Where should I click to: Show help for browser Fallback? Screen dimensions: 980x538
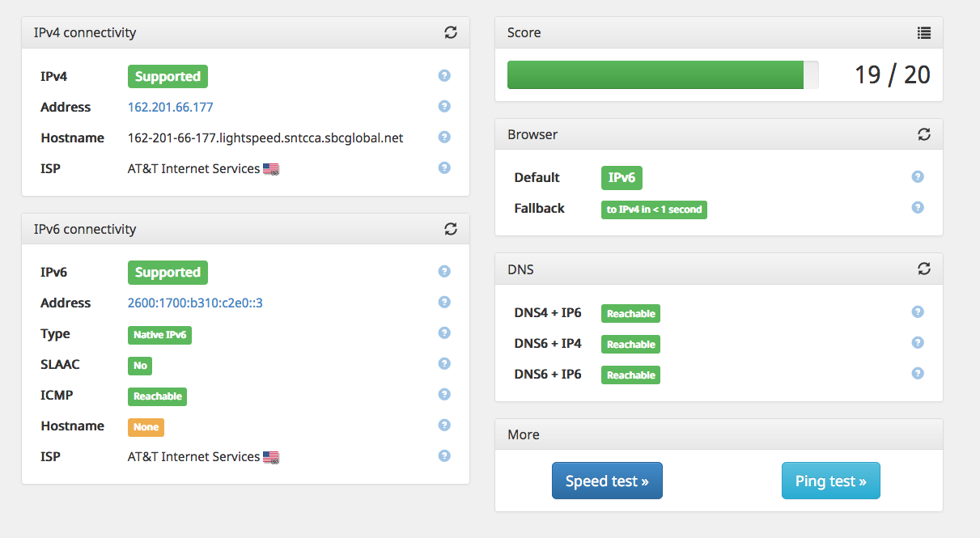pyautogui.click(x=918, y=207)
